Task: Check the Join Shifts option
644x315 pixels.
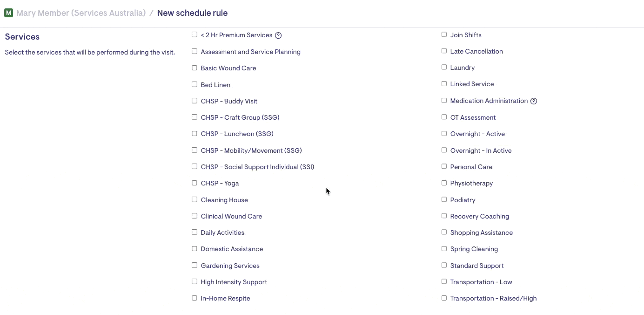Action: pos(444,34)
